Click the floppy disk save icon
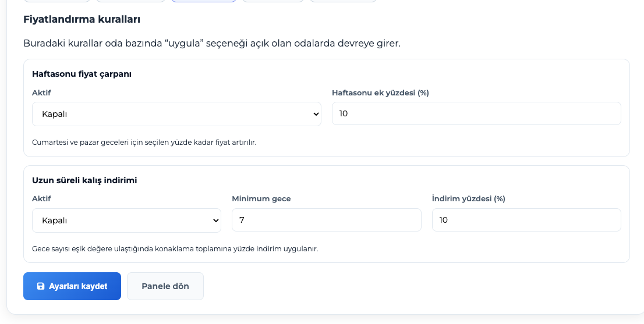The width and height of the screenshot is (644, 324). (x=41, y=286)
